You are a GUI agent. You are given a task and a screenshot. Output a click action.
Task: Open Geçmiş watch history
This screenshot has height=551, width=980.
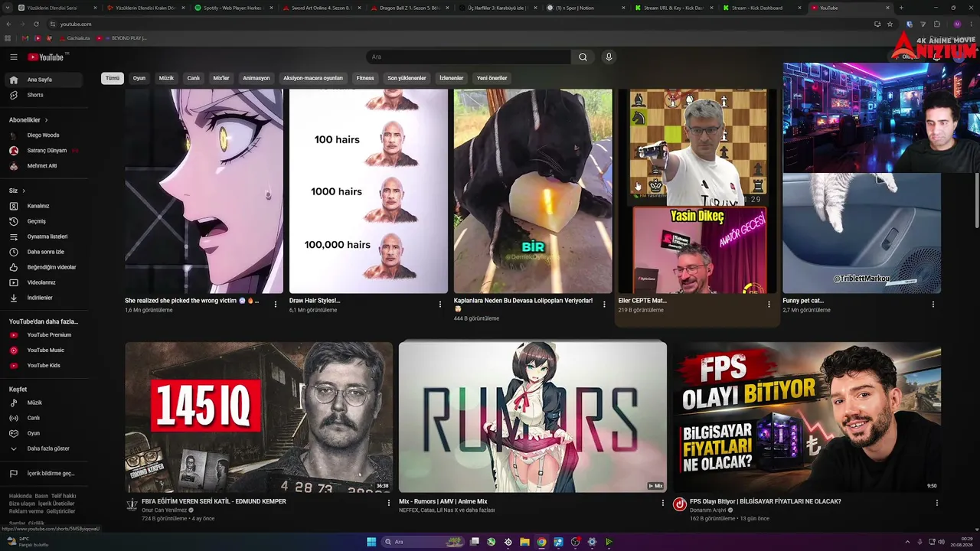[43, 221]
